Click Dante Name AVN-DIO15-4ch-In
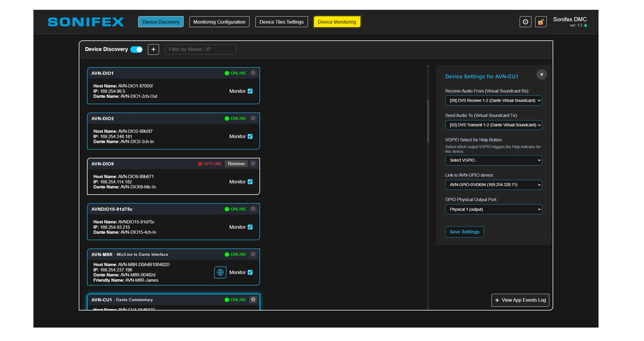The width and height of the screenshot is (644, 341). coord(138,232)
